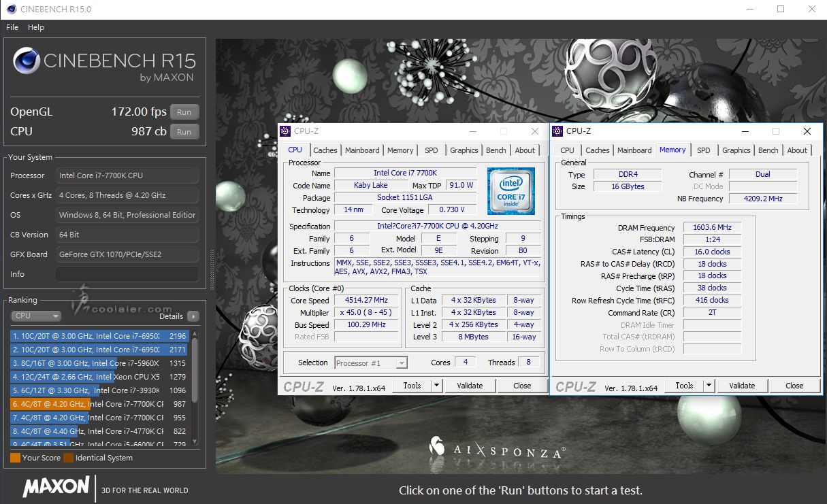This screenshot has height=504, width=827.
Task: Select ranking entry 8 Core i7-4770K
Action: coord(99,431)
